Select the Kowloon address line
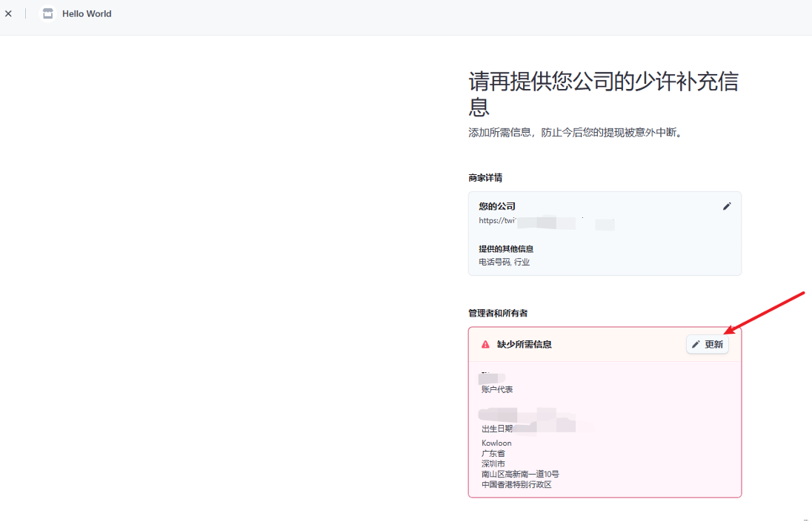Viewport: 812px width, 525px height. [x=496, y=443]
